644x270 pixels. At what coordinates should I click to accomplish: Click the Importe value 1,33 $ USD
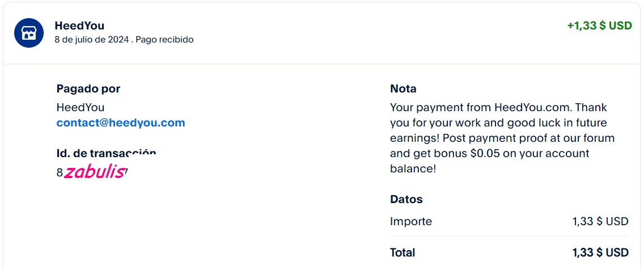[x=600, y=222]
